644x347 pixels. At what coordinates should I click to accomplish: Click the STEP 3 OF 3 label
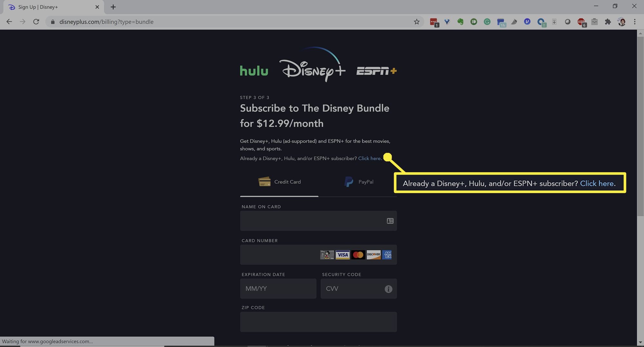[254, 98]
